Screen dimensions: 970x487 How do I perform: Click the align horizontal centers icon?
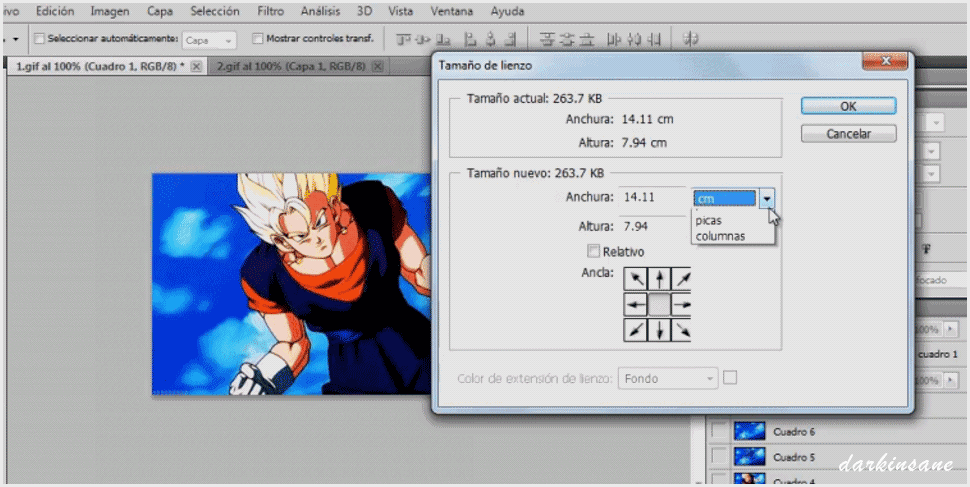pos(491,39)
